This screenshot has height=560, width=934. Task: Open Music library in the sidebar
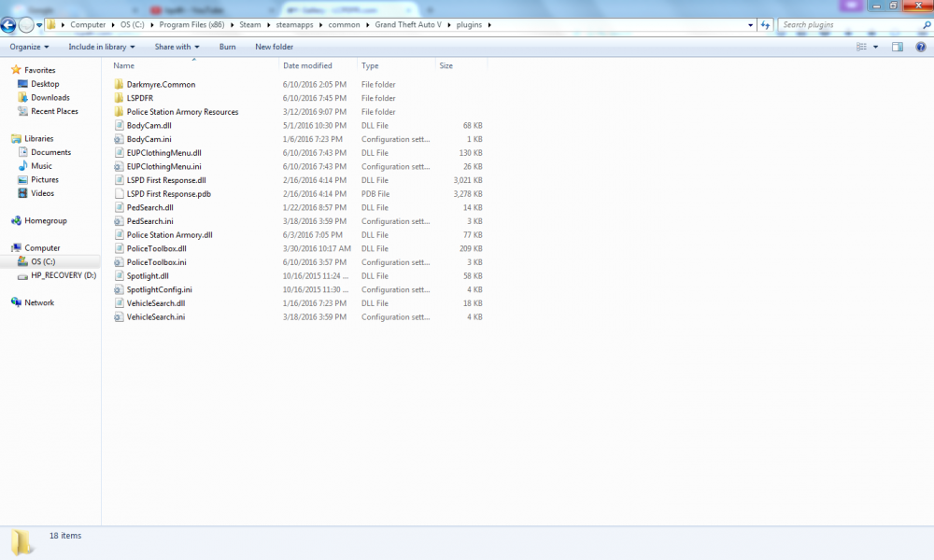point(41,166)
